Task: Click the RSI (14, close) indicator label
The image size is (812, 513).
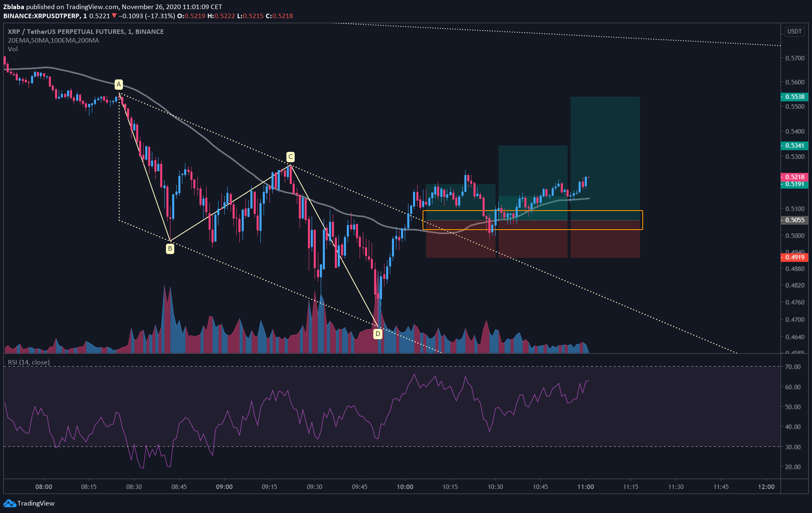Action: pos(29,362)
